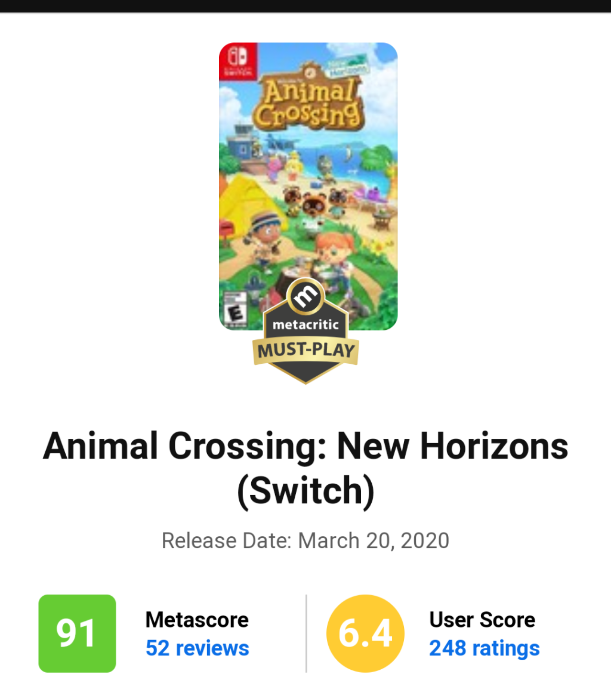The height and width of the screenshot is (700, 611).
Task: Click the User Score label
Action: point(482,620)
